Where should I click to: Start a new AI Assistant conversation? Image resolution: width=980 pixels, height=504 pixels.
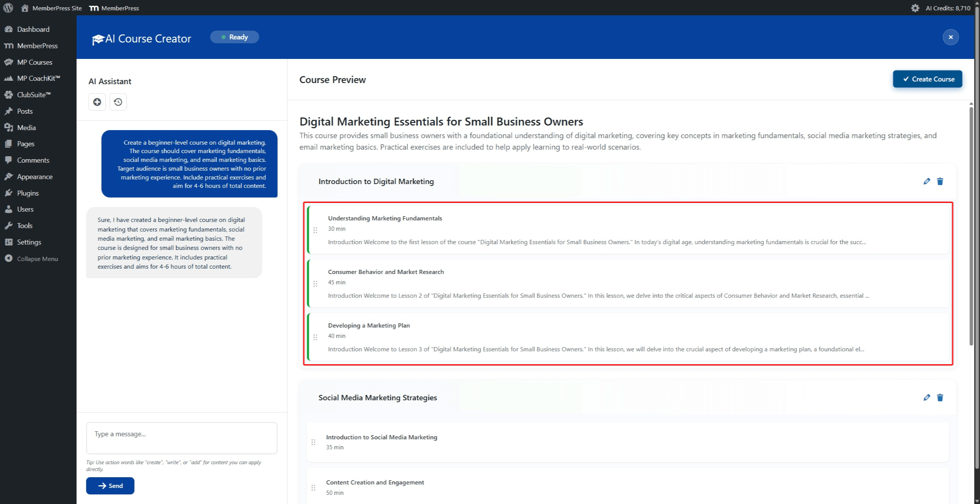click(97, 102)
